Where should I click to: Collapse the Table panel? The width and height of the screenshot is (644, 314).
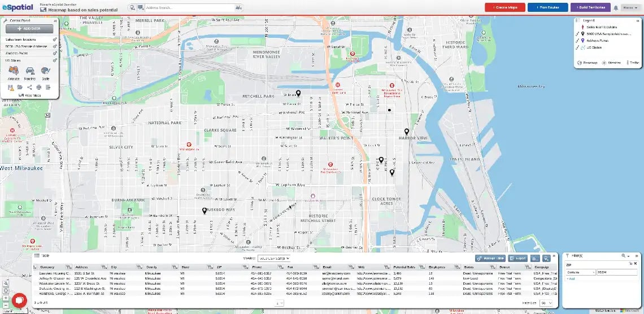coord(554,255)
